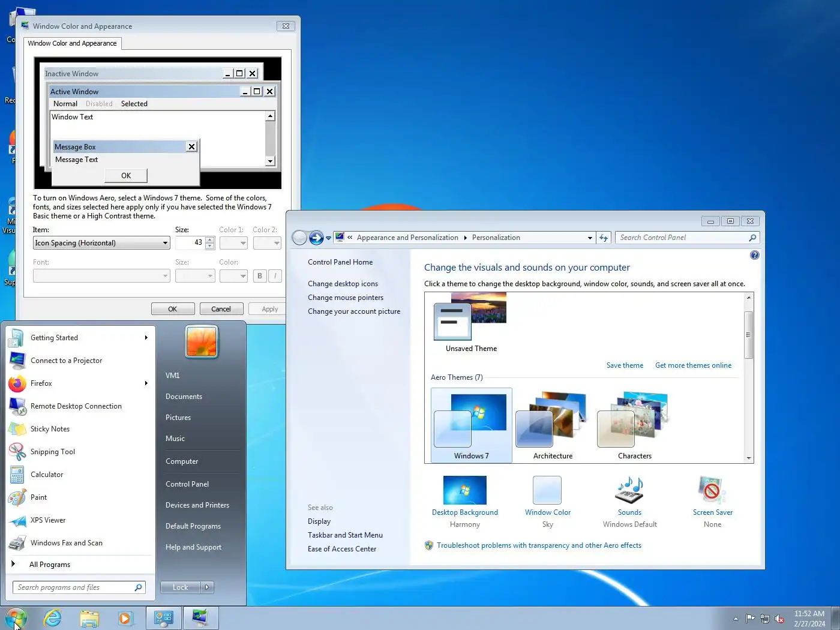Open Music from Start menu
The width and height of the screenshot is (840, 630).
175,439
